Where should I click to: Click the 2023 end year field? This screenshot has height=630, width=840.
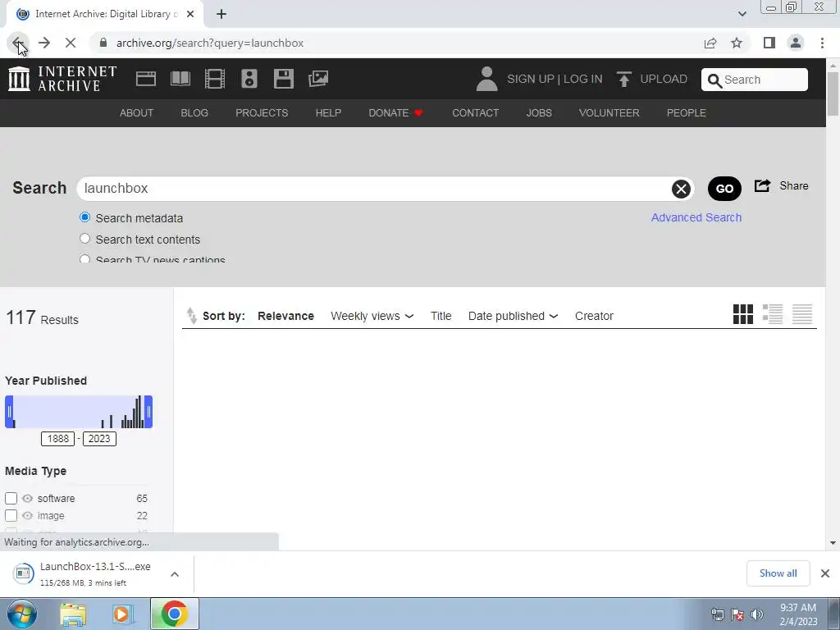[99, 439]
